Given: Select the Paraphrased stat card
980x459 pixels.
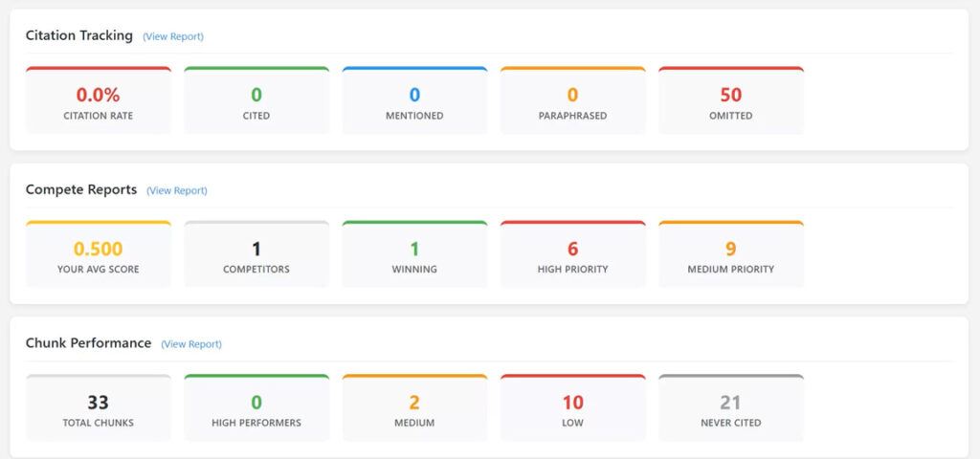Looking at the screenshot, I should click(572, 101).
